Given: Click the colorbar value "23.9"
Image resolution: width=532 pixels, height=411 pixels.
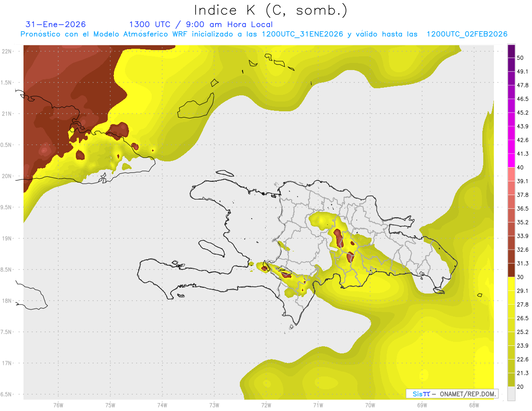Looking at the screenshot, I should (523, 345).
